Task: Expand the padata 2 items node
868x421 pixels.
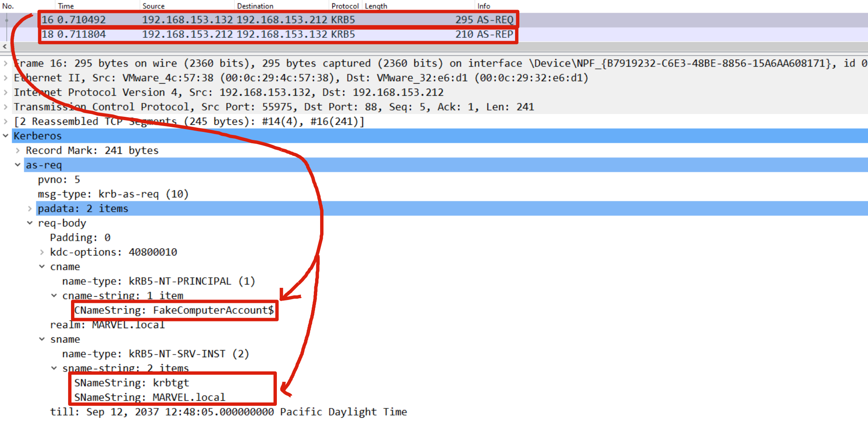Action: coord(30,208)
